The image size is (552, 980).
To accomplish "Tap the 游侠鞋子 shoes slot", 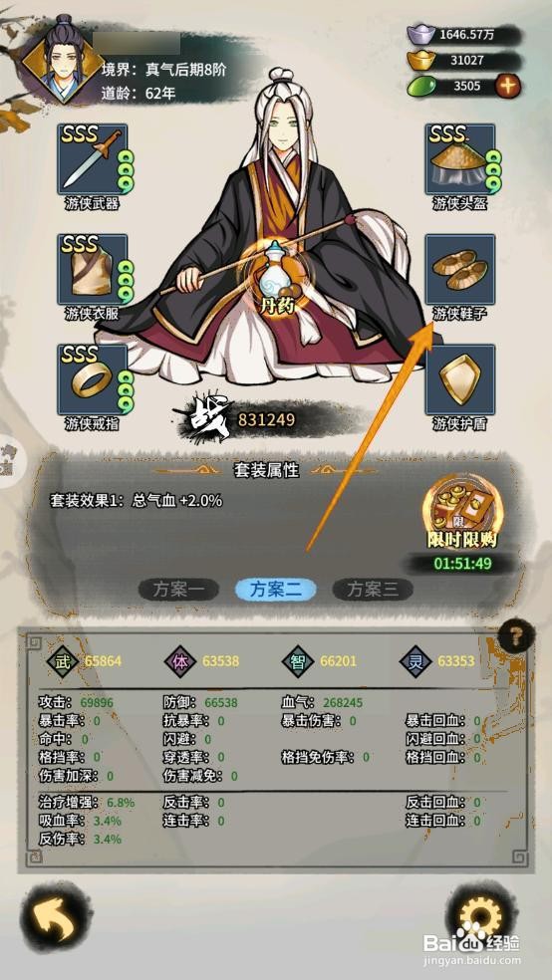I will (x=460, y=269).
